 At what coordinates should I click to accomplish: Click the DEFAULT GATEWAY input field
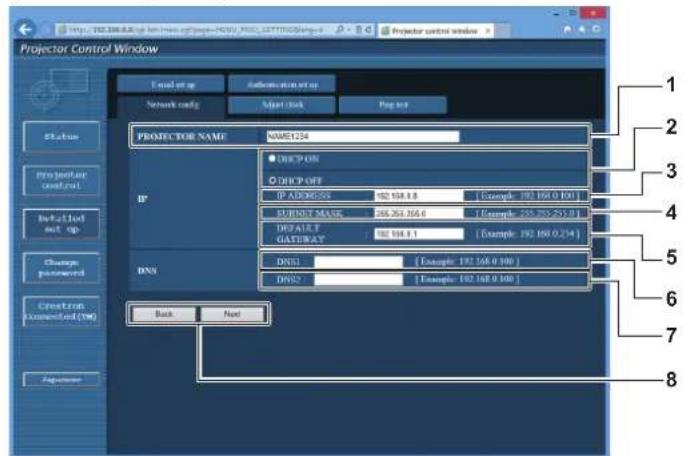(418, 234)
